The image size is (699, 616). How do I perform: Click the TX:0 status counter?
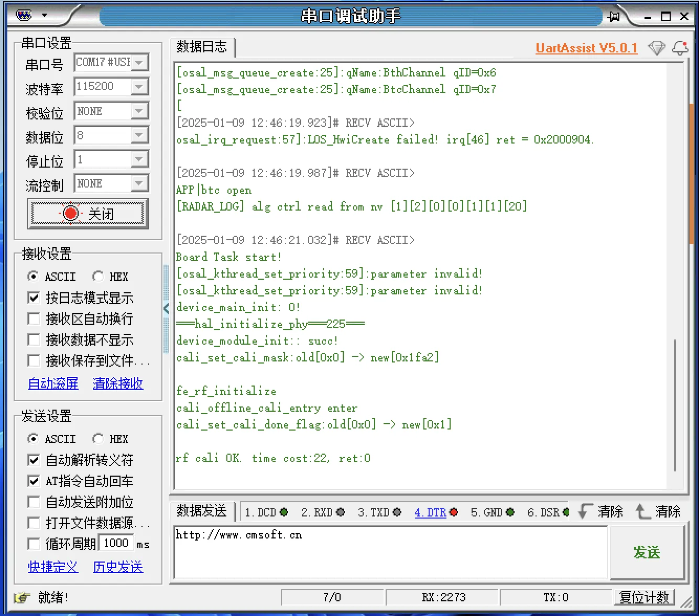click(556, 597)
